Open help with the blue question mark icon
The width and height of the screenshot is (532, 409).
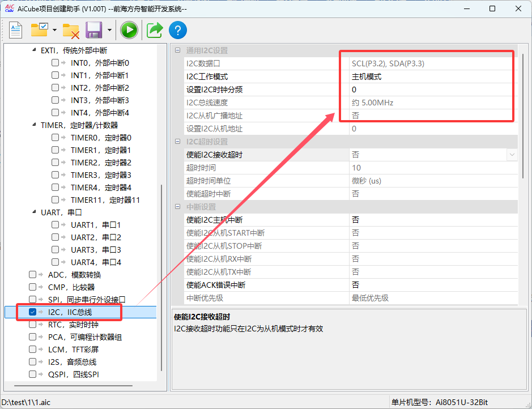(x=178, y=30)
